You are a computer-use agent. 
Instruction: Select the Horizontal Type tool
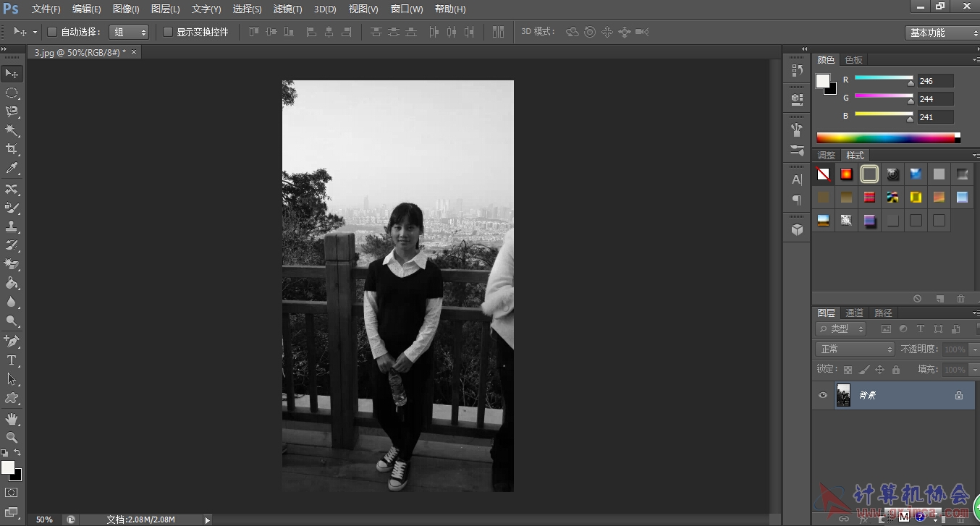pyautogui.click(x=12, y=360)
